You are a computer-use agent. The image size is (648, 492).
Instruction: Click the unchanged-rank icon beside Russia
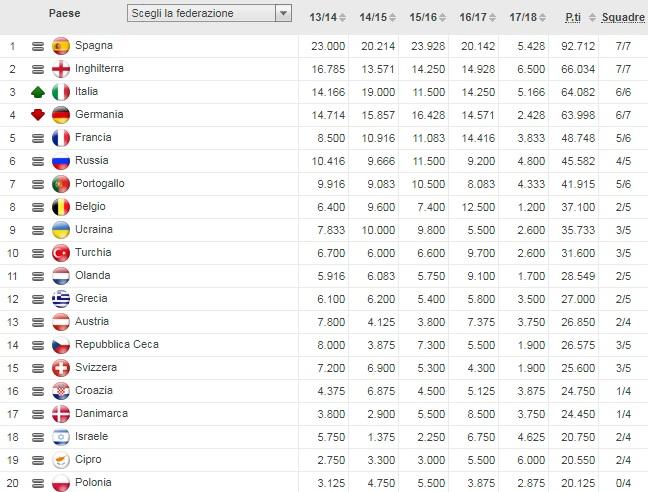pos(38,161)
